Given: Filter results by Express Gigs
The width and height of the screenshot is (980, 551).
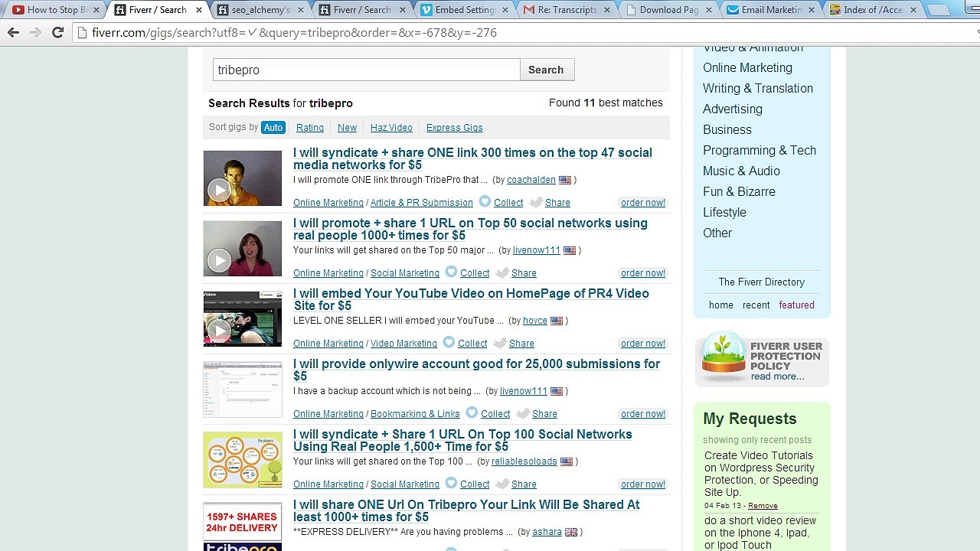Looking at the screenshot, I should pyautogui.click(x=454, y=128).
